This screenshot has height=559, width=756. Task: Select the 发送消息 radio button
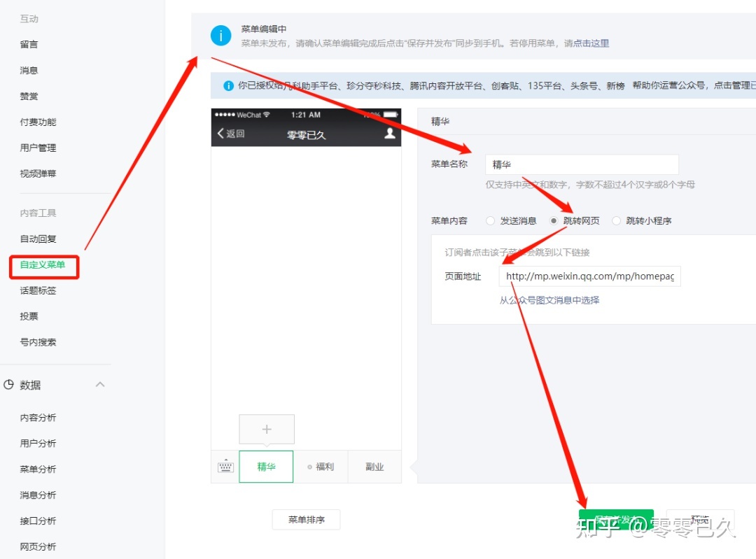(x=490, y=220)
